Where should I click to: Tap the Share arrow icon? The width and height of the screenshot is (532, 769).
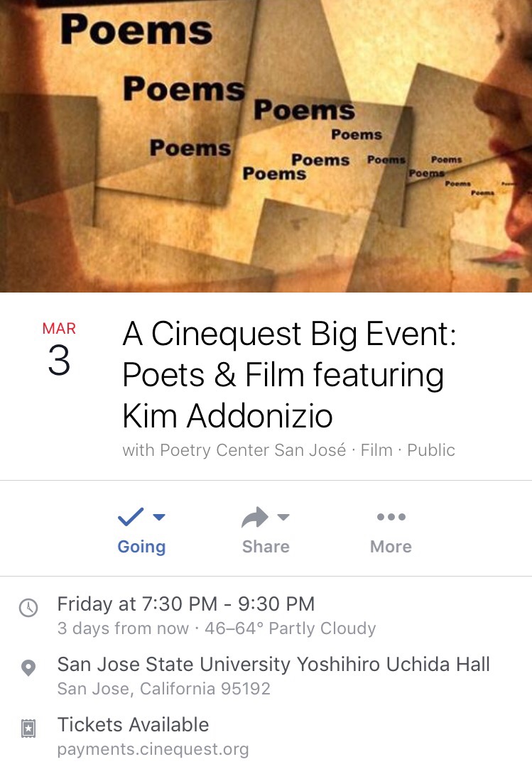click(x=255, y=517)
